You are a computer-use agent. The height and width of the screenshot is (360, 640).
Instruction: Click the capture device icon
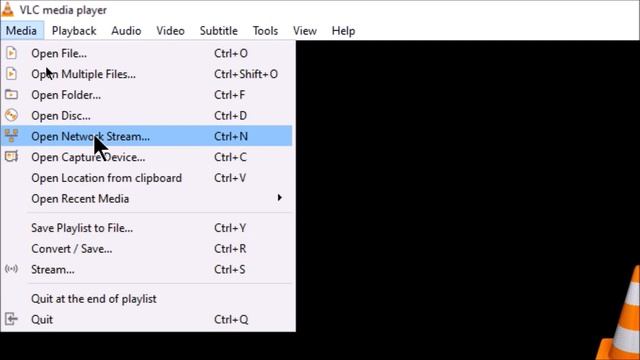(11, 157)
